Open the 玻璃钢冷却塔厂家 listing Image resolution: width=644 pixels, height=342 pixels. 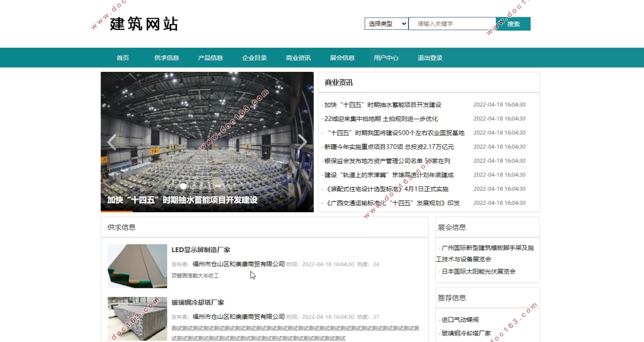tap(197, 302)
